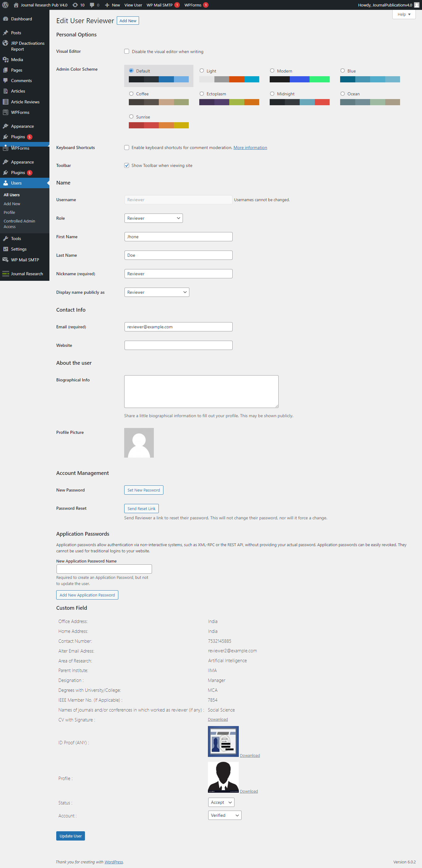Click the WordPress link in the footer
This screenshot has width=422, height=868.
point(114,862)
